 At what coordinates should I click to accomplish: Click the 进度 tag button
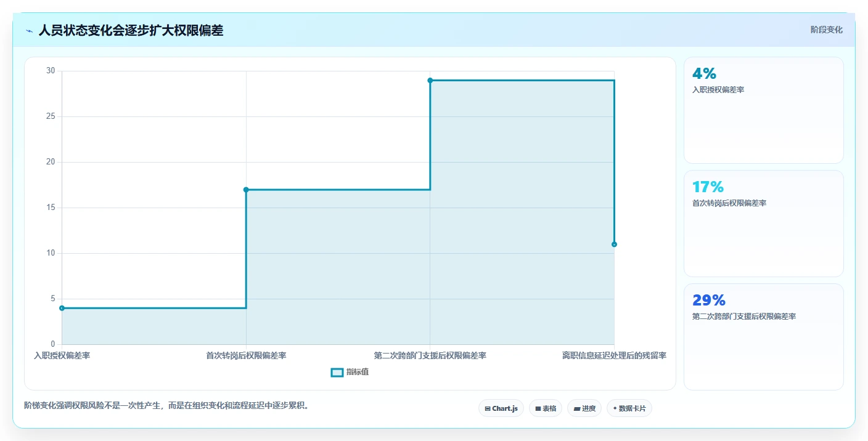point(584,408)
